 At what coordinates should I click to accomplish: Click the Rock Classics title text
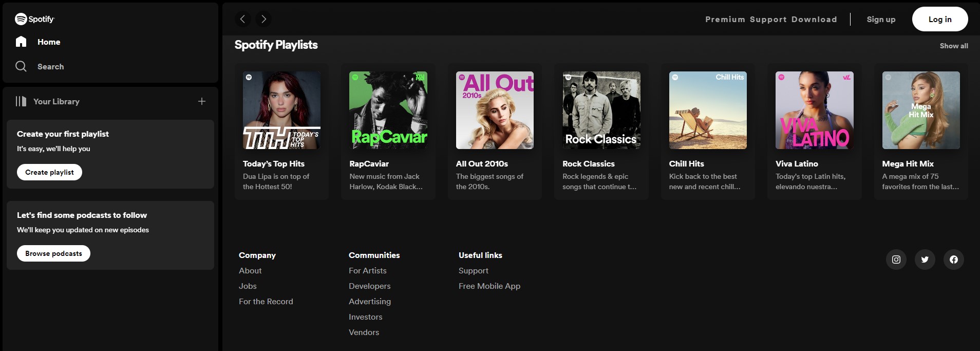point(589,164)
